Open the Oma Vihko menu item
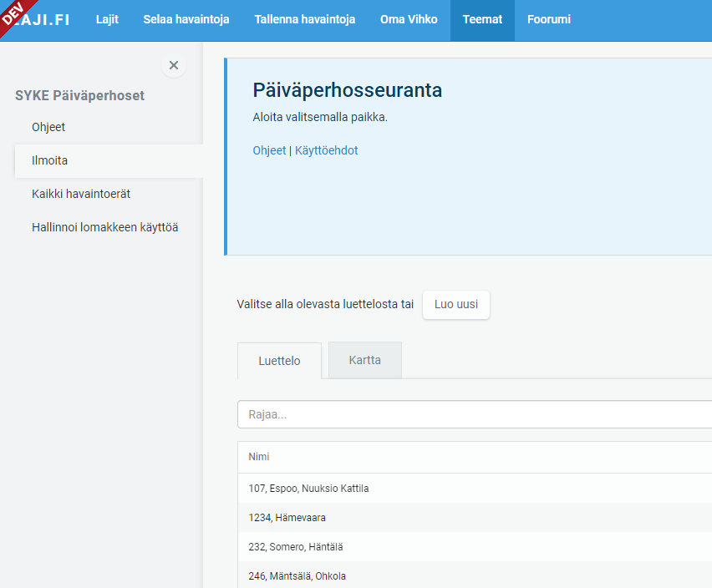 pyautogui.click(x=409, y=19)
